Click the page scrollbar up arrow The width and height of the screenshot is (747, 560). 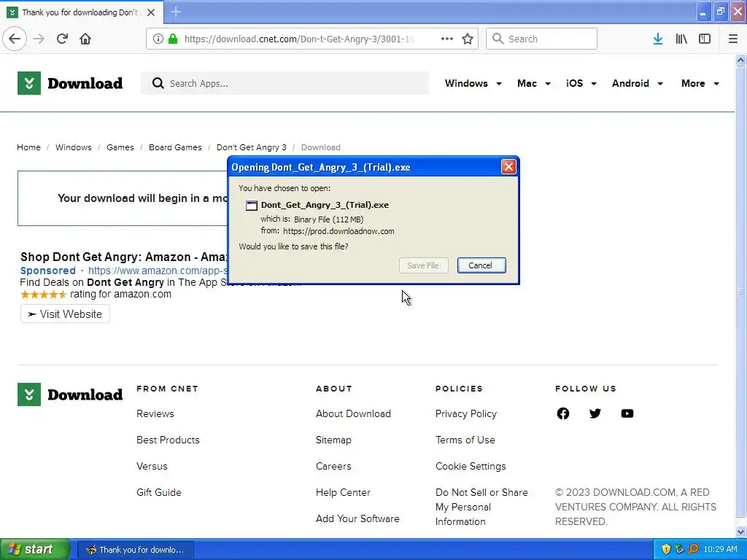pos(740,60)
